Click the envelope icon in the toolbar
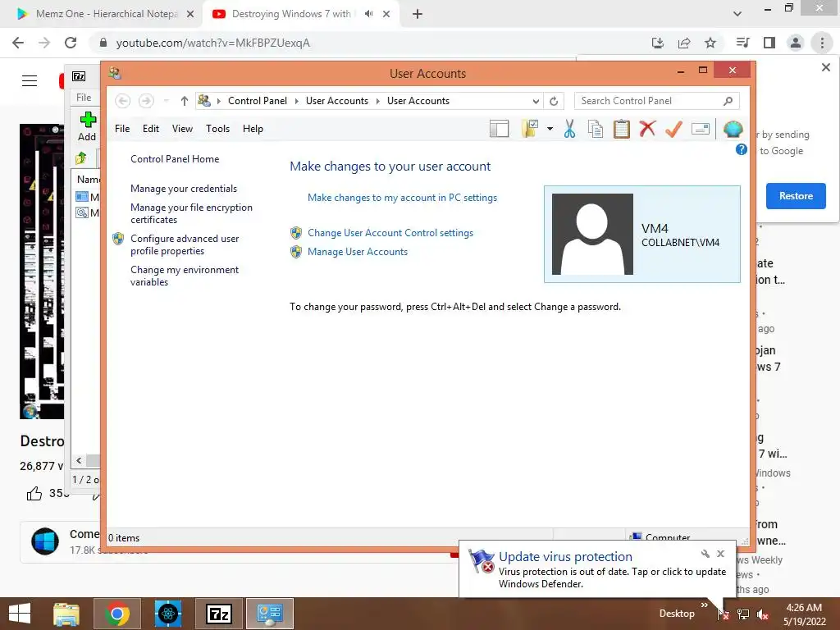840x630 pixels. coord(701,129)
